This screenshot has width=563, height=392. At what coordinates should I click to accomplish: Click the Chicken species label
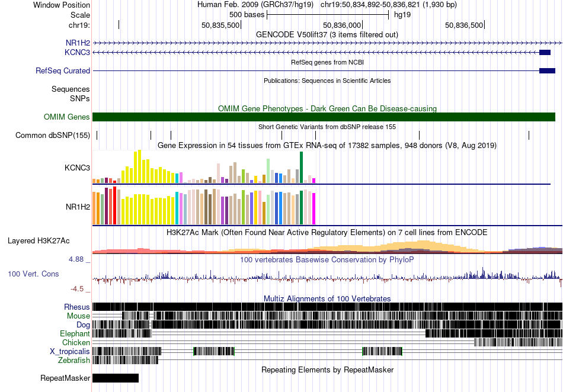pyautogui.click(x=76, y=342)
